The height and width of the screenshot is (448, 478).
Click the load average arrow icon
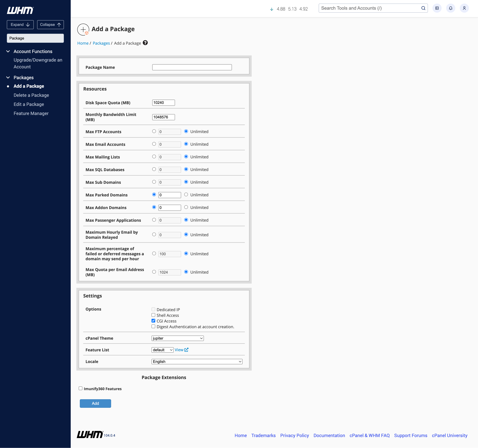point(271,9)
